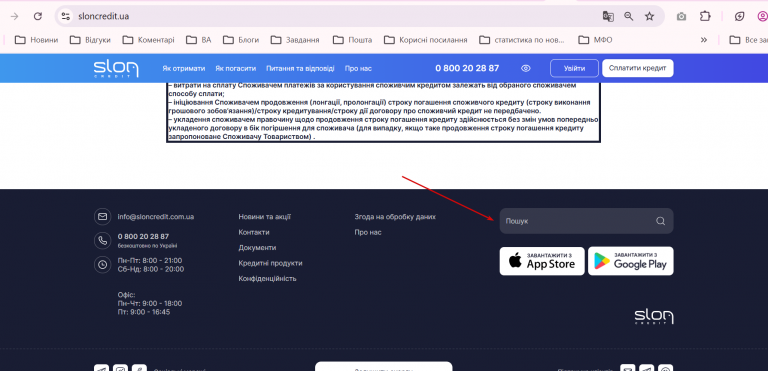Open Питання та відповіді menu item

pyautogui.click(x=300, y=69)
